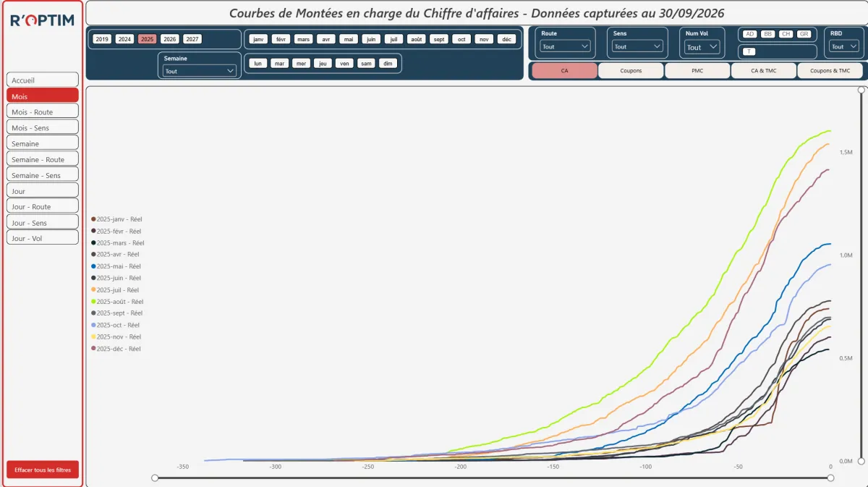
Task: Filter on weekday sam
Action: coord(367,63)
